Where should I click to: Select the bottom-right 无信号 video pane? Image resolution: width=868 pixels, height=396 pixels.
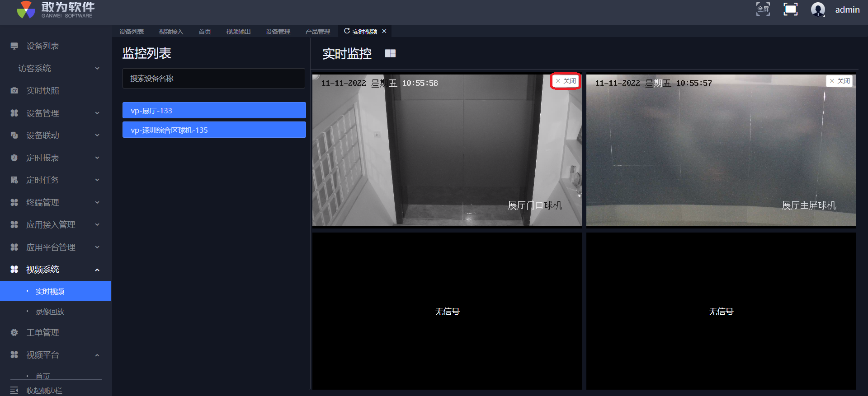(721, 311)
